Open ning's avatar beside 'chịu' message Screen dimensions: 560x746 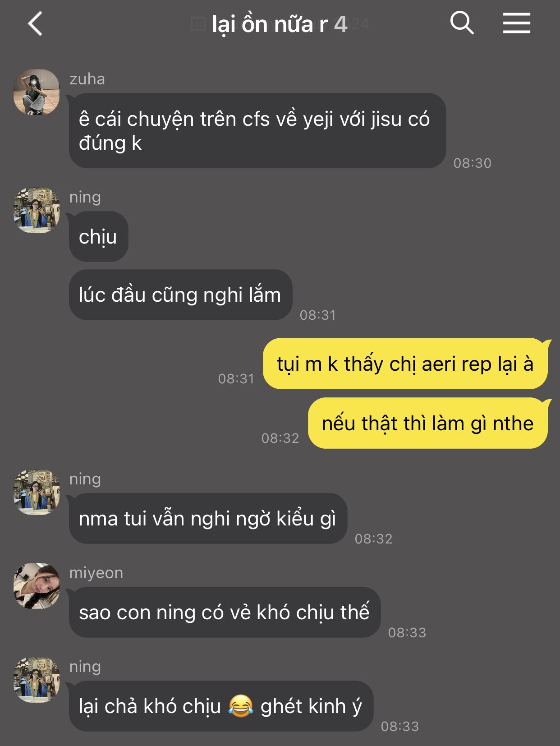(37, 210)
